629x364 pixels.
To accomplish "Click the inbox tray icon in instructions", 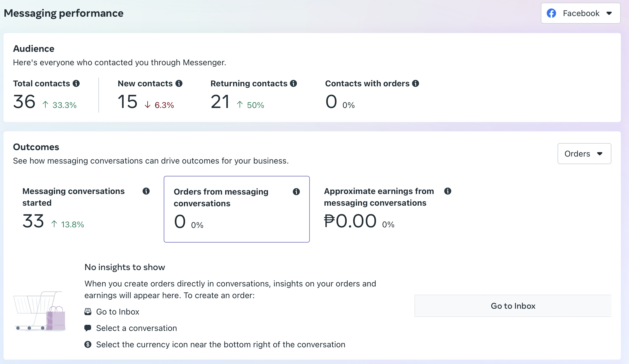I will (x=88, y=312).
